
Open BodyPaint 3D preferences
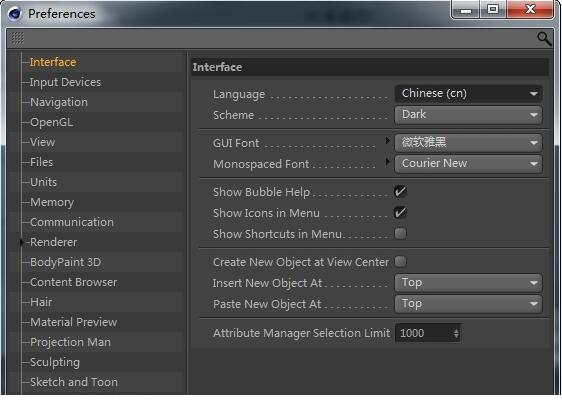(x=65, y=262)
